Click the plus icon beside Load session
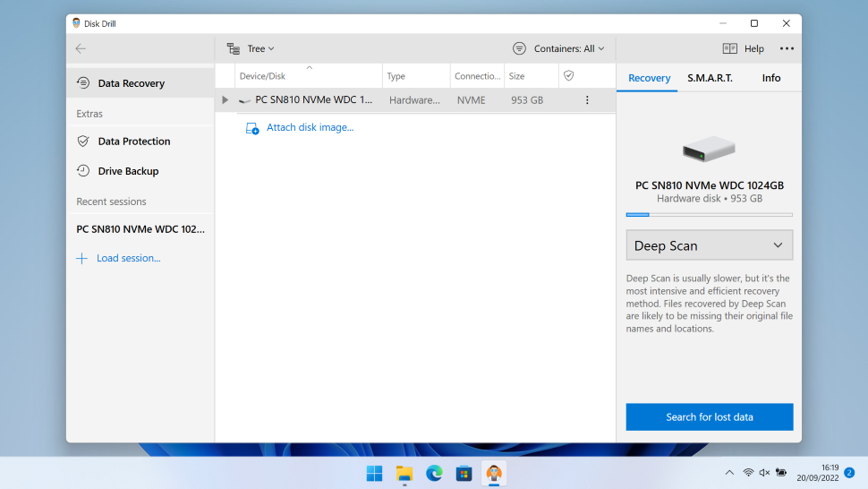 82,258
